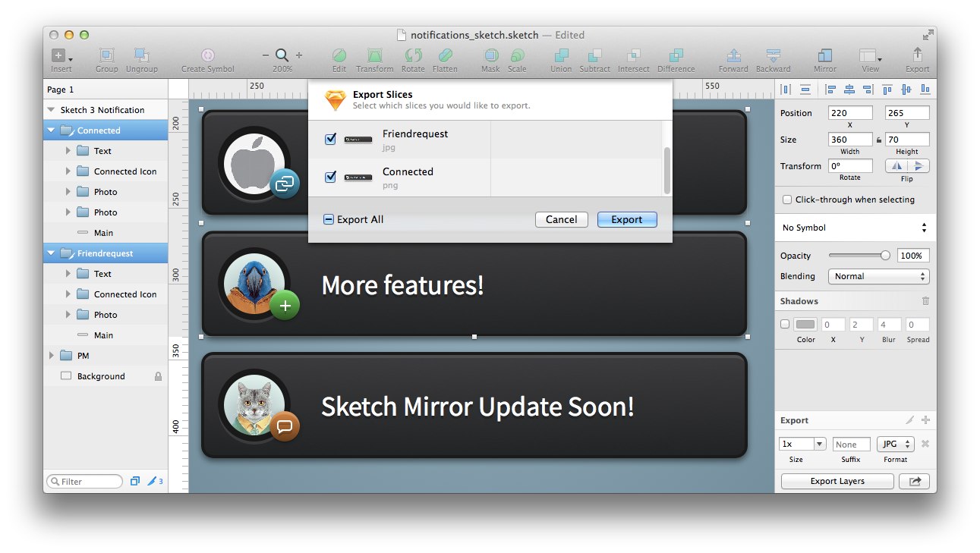Viewport: 980px width, 553px height.
Task: Apply the Intersect boolean operation
Action: pos(633,55)
